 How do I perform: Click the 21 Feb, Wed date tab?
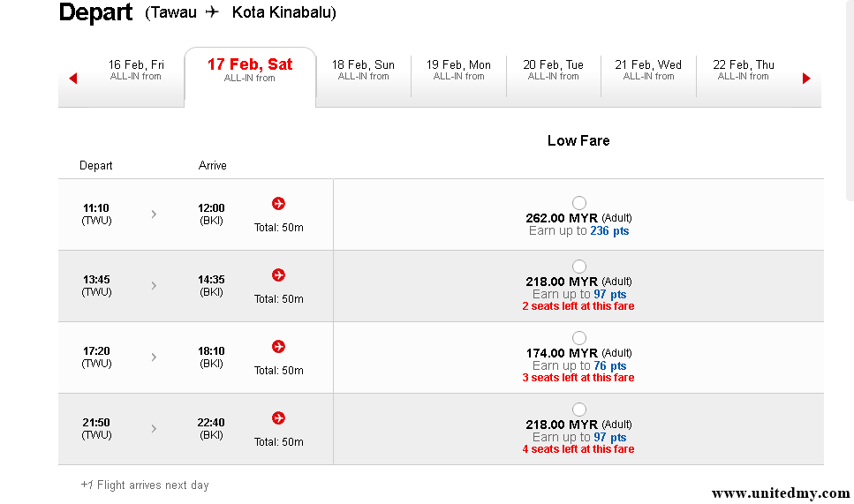pos(648,70)
